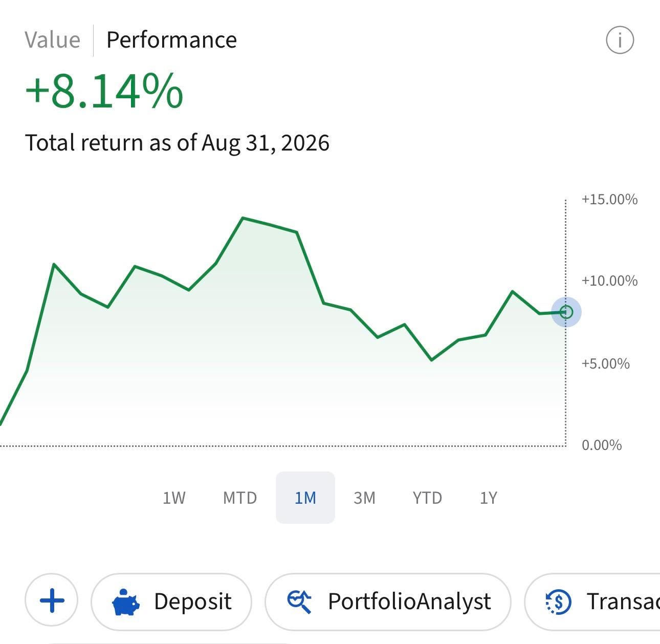Open the PortfolioAnalyst button

click(388, 602)
